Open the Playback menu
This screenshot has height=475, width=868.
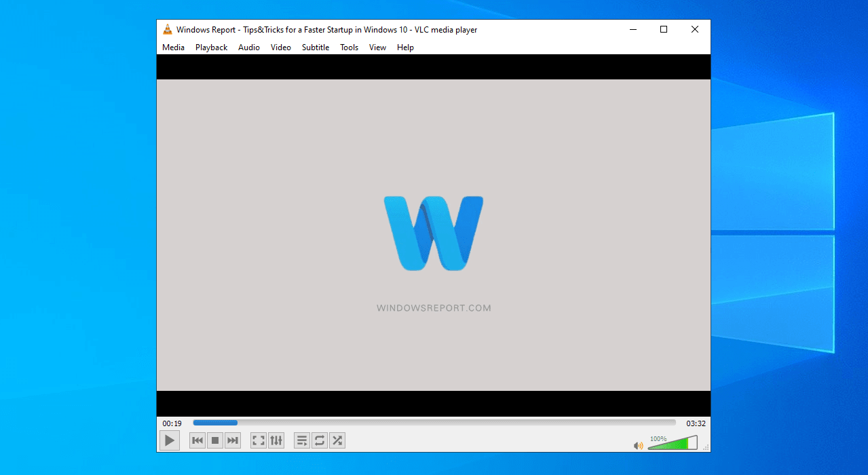pos(211,47)
